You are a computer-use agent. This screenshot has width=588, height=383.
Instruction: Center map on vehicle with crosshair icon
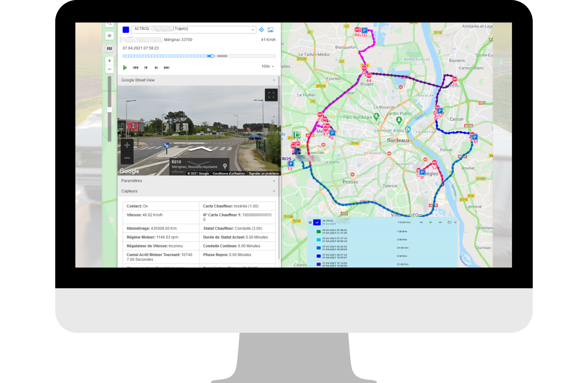coord(261,30)
